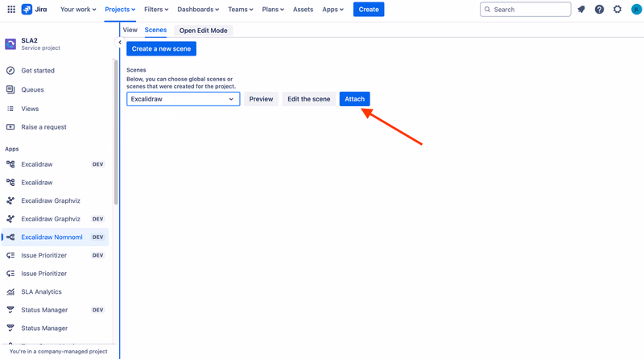Click the Jira logo
The width and height of the screenshot is (644, 359).
(x=34, y=9)
